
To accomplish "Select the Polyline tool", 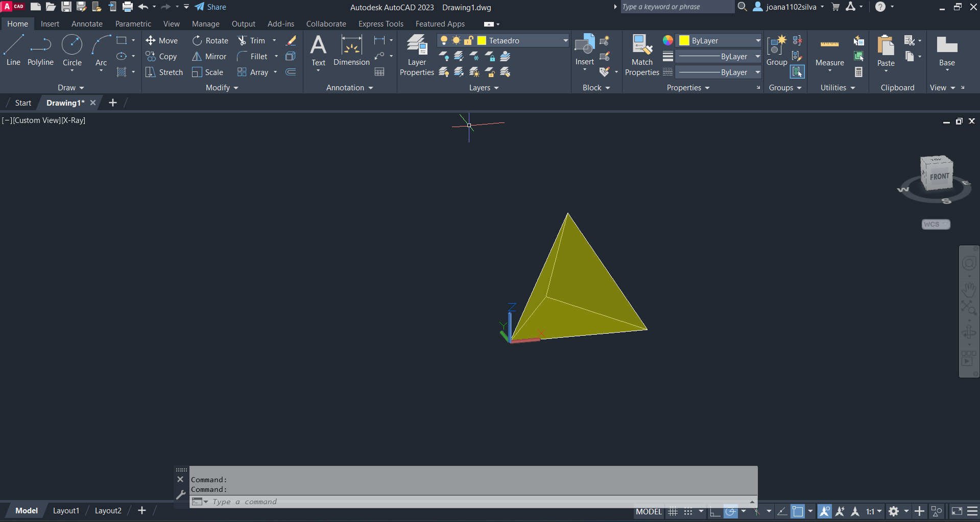I will (40, 51).
